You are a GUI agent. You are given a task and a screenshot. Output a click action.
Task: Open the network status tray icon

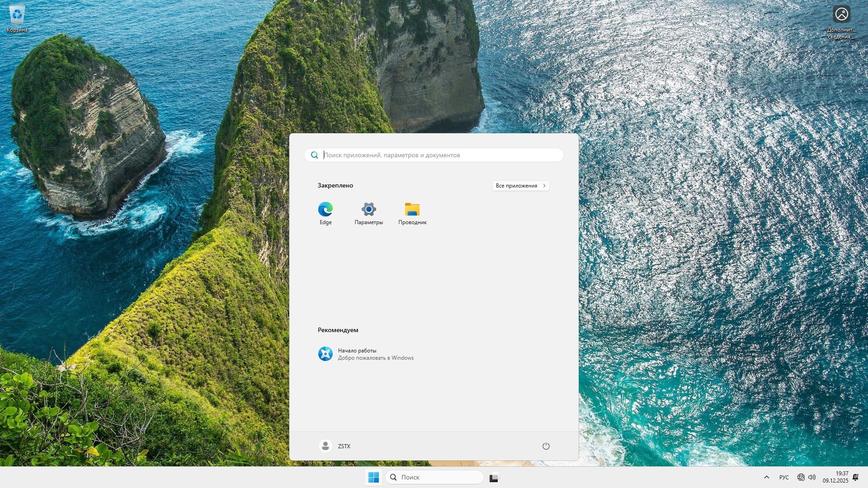pos(801,477)
